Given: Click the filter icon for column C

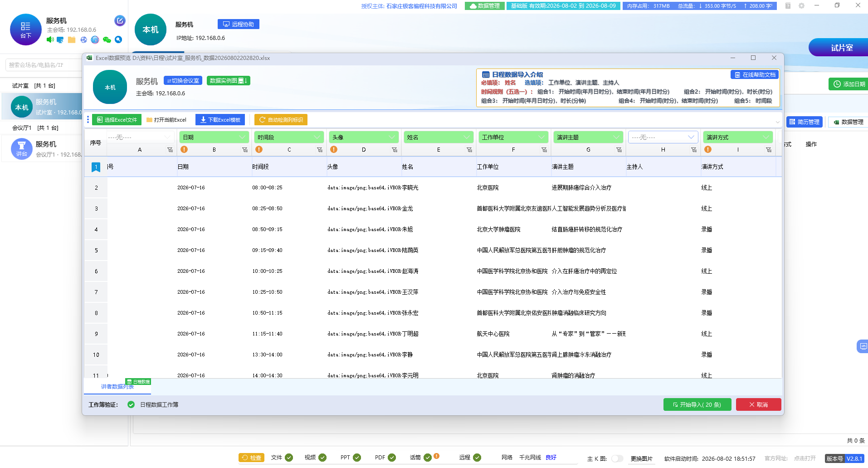Looking at the screenshot, I should 320,150.
